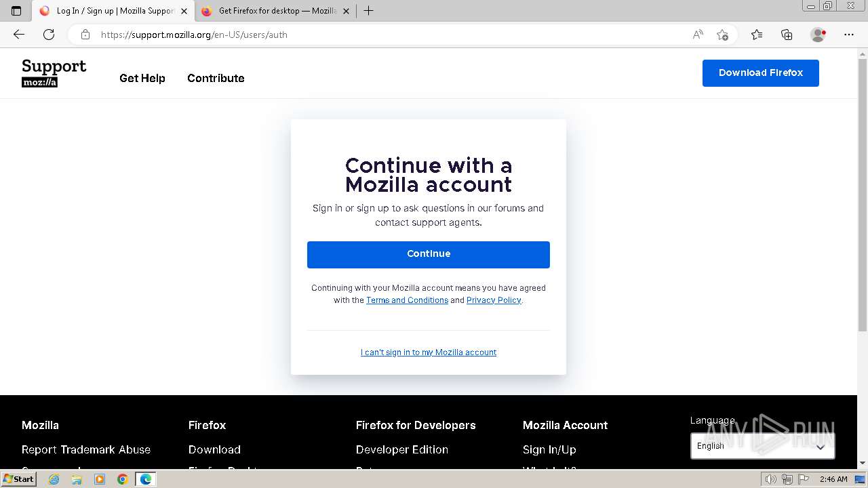
Task: Open File Explorer from taskbar
Action: pyautogui.click(x=77, y=479)
